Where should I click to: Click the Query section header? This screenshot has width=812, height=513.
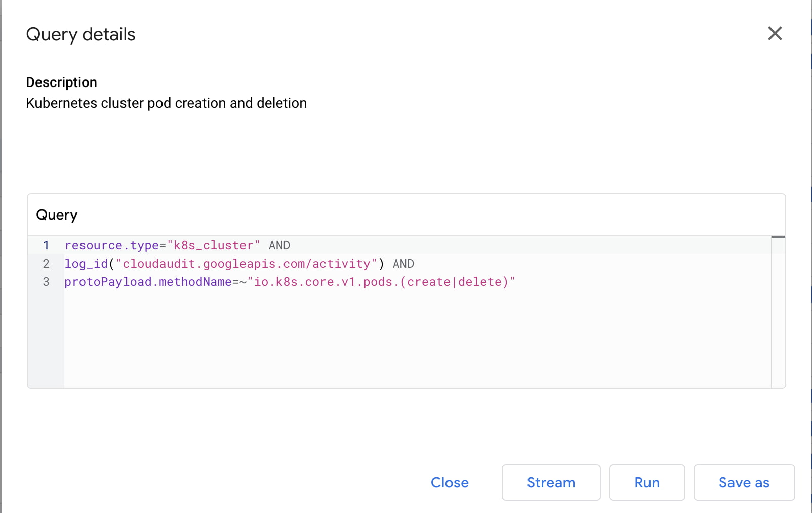point(57,215)
